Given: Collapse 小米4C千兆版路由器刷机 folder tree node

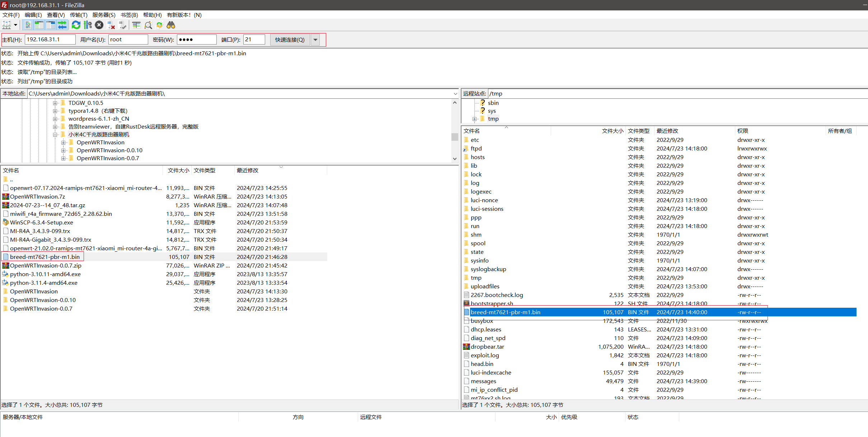Looking at the screenshot, I should tap(55, 135).
